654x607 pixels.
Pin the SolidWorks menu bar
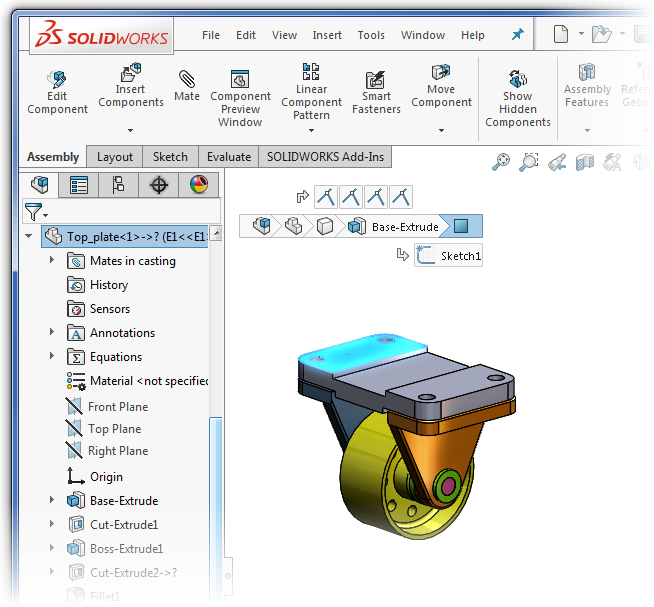[x=517, y=35]
